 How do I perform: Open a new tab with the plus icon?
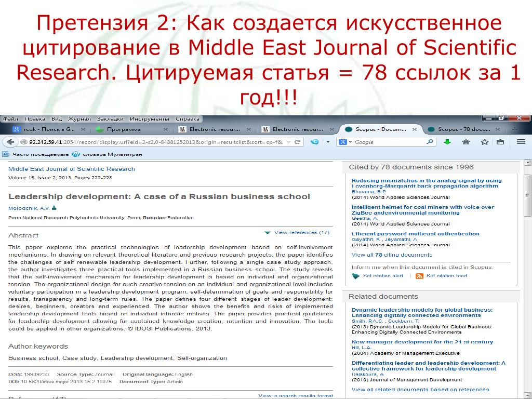(x=514, y=129)
